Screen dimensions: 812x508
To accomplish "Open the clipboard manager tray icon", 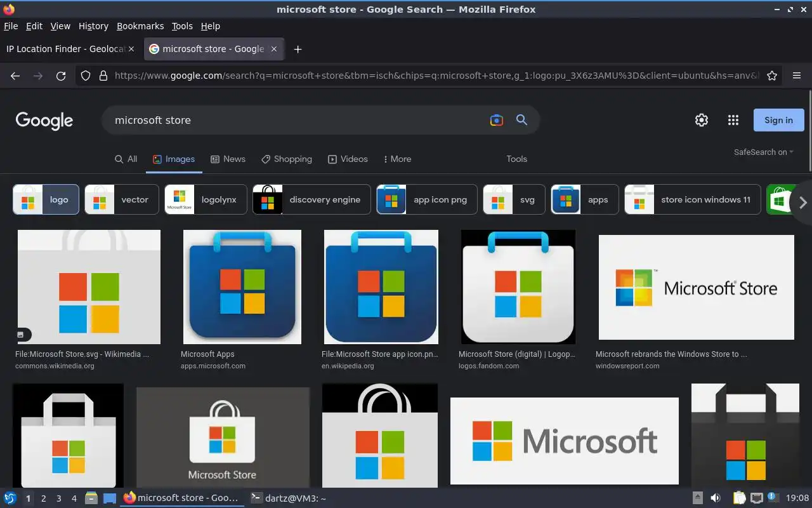I will point(739,498).
